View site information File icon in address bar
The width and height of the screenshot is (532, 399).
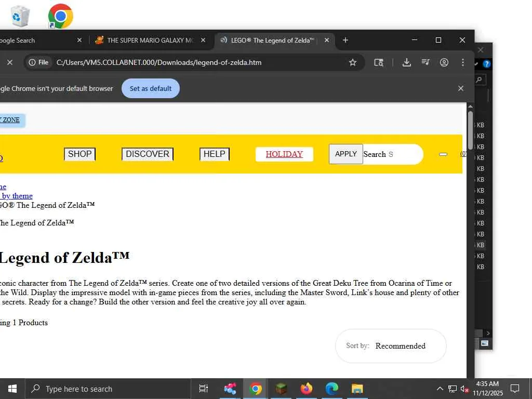coord(38,62)
